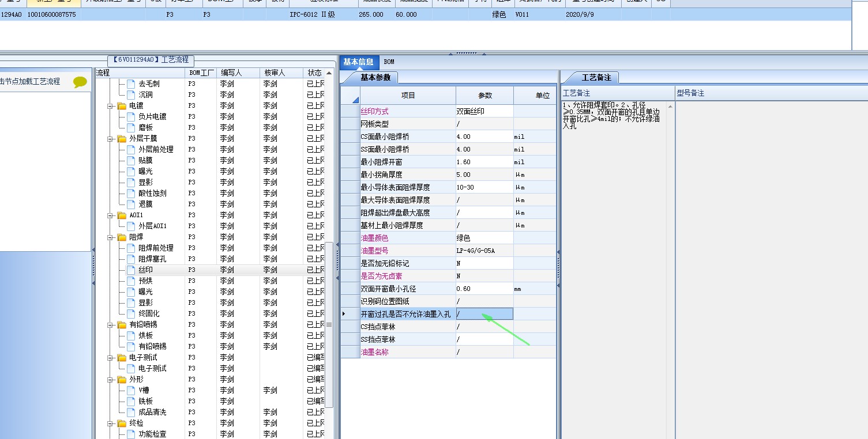This screenshot has width=868, height=439.
Task: Sort by the 核审人 column header
Action: [x=281, y=73]
